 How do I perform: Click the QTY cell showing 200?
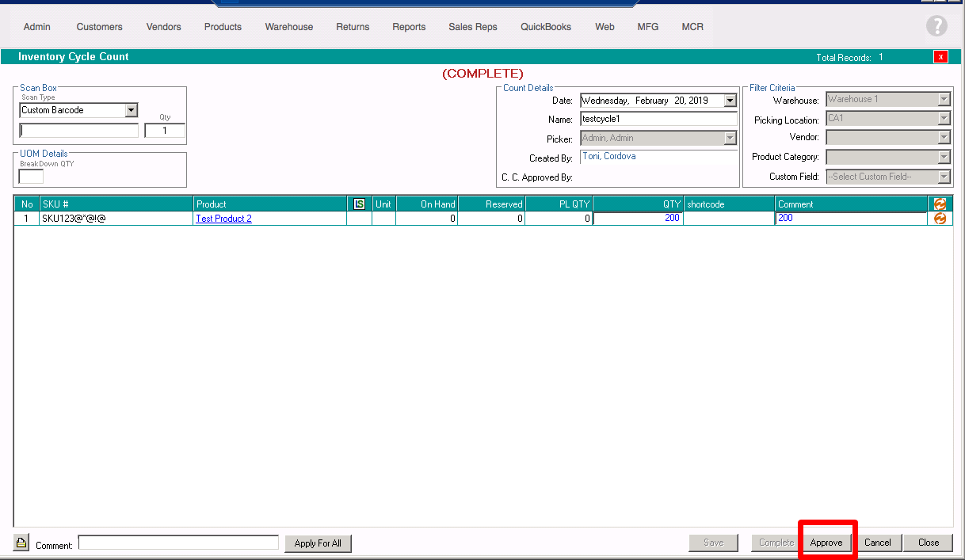638,219
